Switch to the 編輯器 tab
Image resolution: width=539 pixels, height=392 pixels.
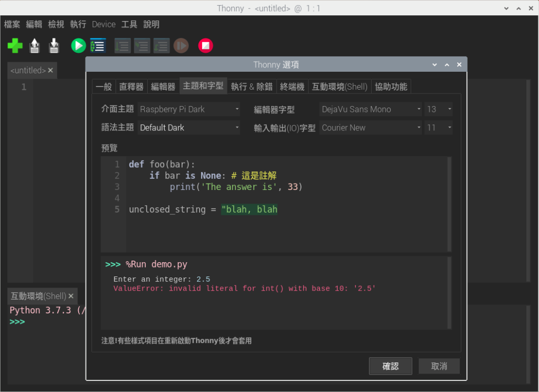pos(163,87)
